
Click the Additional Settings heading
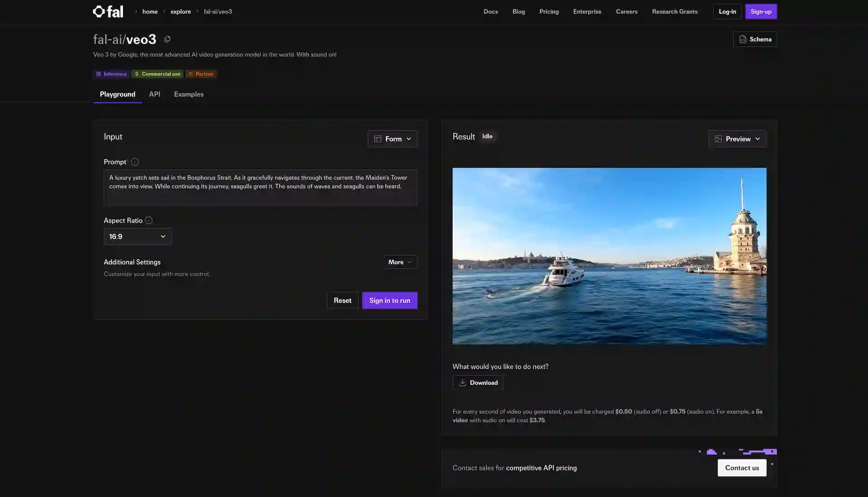tap(132, 262)
